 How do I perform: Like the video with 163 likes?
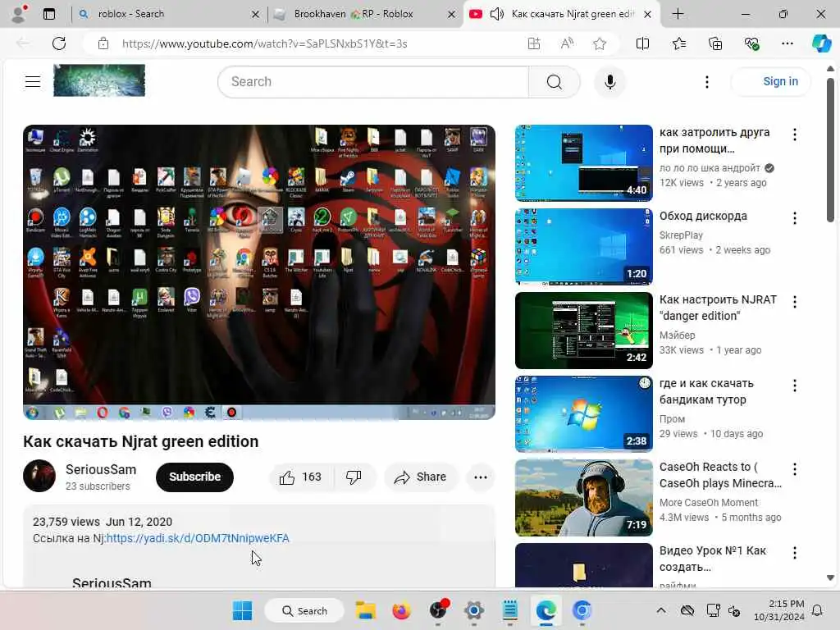pyautogui.click(x=300, y=477)
